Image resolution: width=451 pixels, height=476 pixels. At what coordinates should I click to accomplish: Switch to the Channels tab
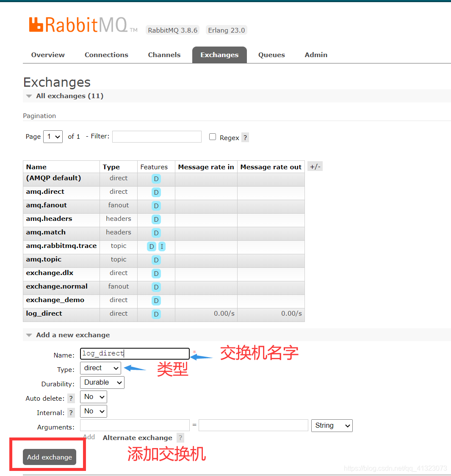coord(164,55)
